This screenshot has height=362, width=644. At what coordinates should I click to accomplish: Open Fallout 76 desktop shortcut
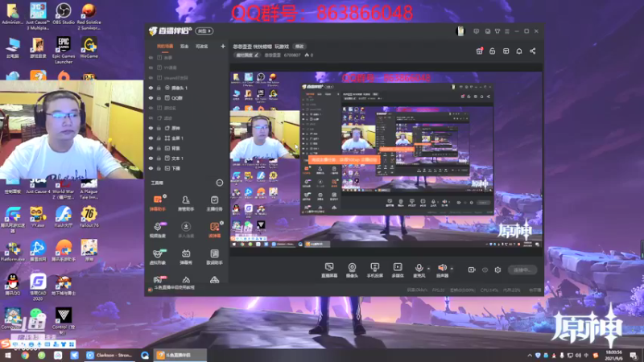[x=89, y=217]
